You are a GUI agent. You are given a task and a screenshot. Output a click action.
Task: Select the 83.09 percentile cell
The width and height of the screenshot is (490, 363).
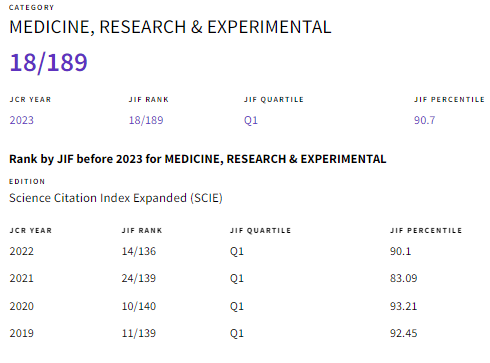coord(403,278)
